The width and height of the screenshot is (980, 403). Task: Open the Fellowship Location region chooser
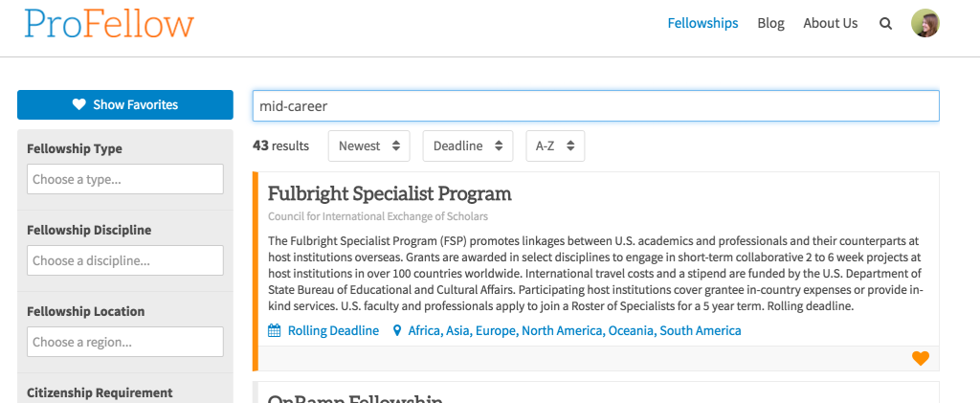click(125, 342)
